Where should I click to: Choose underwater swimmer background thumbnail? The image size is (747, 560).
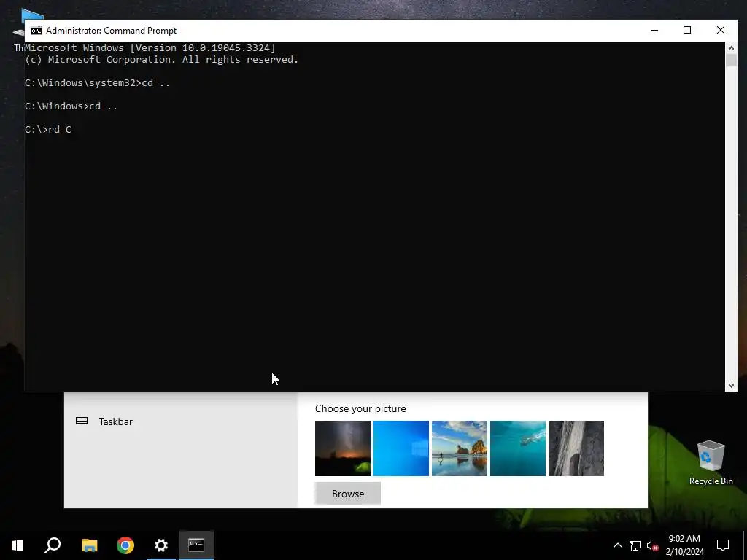click(518, 448)
